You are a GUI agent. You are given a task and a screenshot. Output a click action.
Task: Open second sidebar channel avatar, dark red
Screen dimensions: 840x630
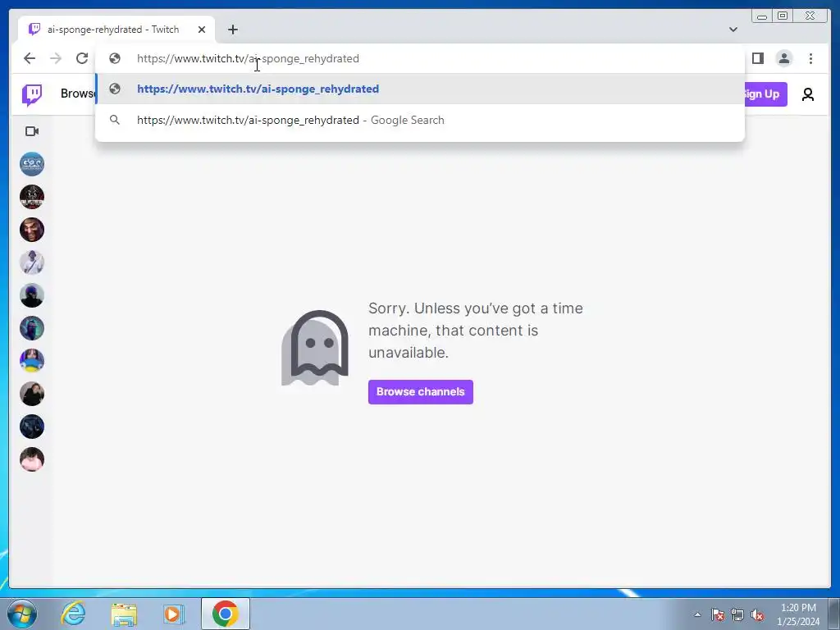[32, 197]
